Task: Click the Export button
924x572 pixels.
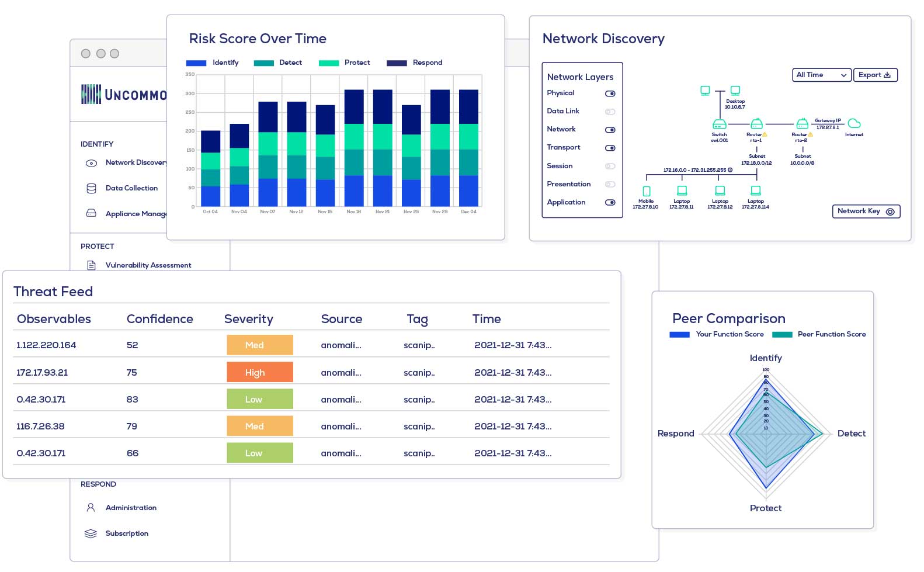Action: click(x=874, y=75)
